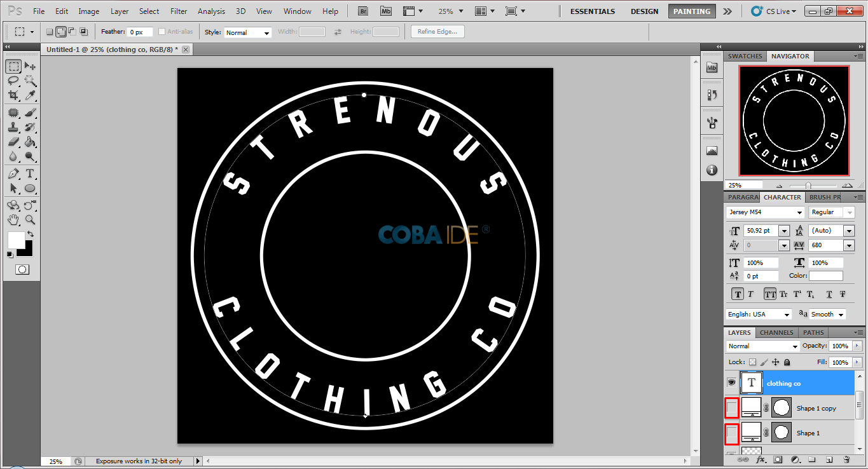The width and height of the screenshot is (868, 469).
Task: Open the layer blend mode dropdown Normal
Action: (763, 346)
